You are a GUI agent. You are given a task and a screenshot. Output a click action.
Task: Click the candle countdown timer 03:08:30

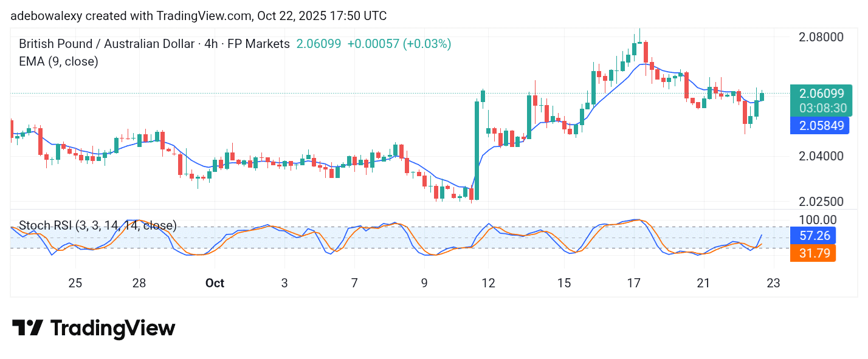[x=821, y=108]
